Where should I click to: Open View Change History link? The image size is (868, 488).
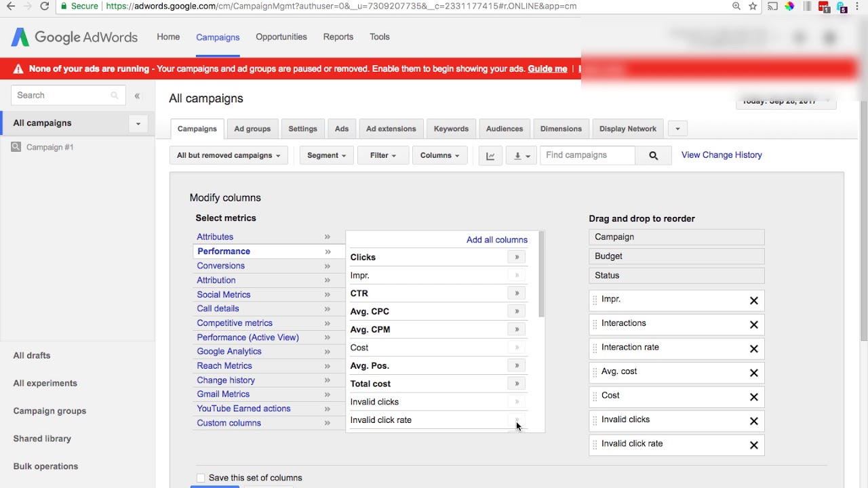coord(722,155)
